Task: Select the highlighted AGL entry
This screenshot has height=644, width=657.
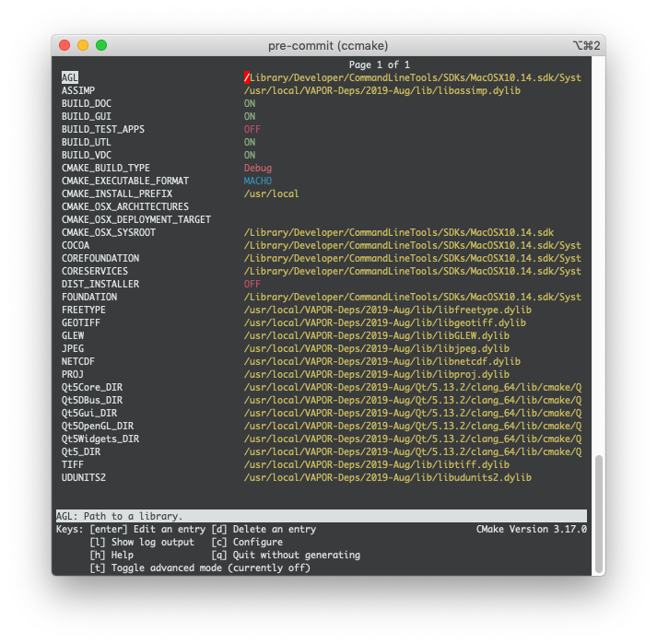Action: [70, 78]
